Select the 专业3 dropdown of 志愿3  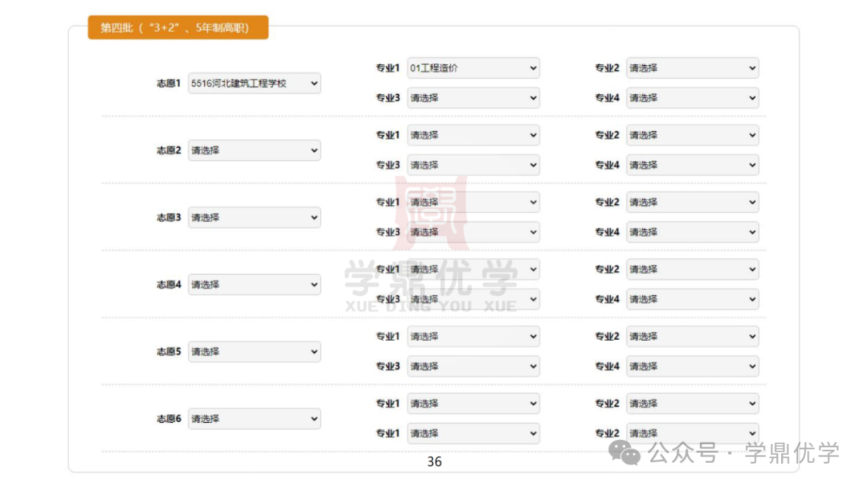[x=473, y=232]
